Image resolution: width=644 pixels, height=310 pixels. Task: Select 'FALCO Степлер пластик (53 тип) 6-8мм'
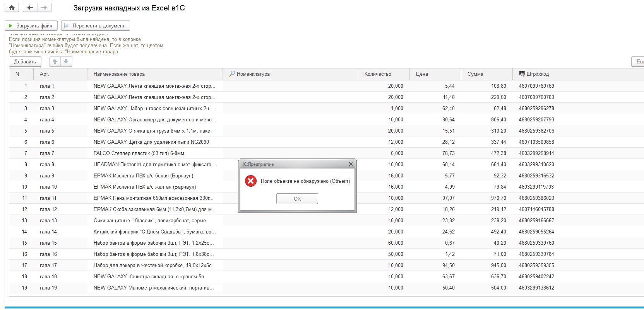[155, 153]
